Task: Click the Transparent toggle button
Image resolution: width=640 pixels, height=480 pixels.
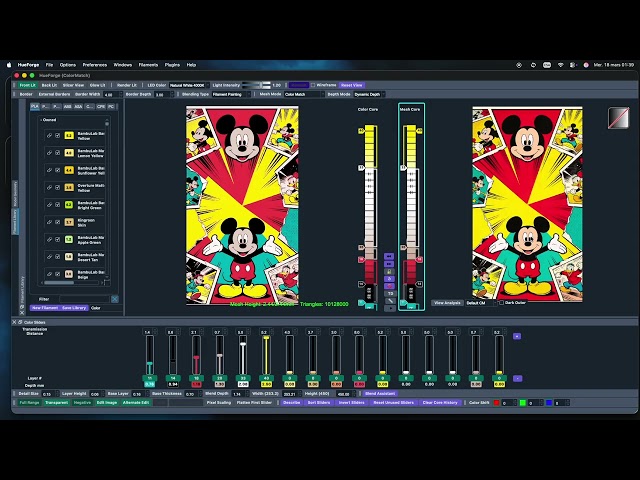Action: [56, 403]
